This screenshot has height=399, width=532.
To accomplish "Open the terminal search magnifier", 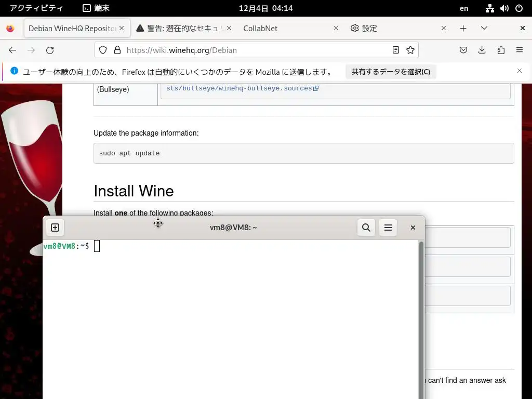I will coord(366,228).
